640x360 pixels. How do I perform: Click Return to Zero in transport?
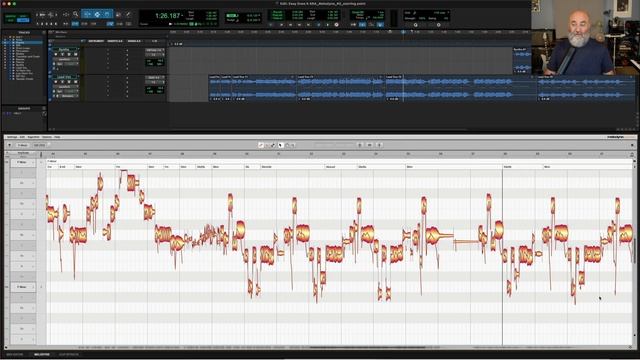[x=282, y=24]
